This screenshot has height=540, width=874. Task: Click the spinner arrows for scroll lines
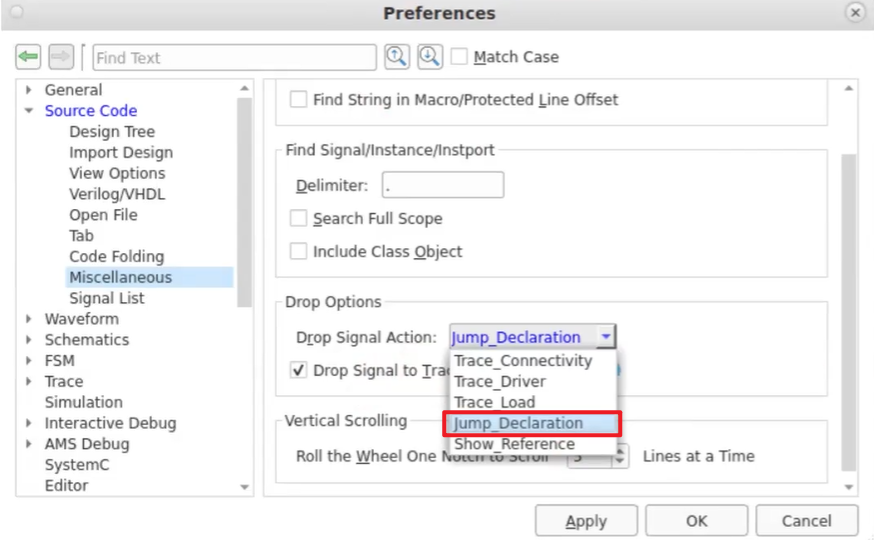point(620,456)
